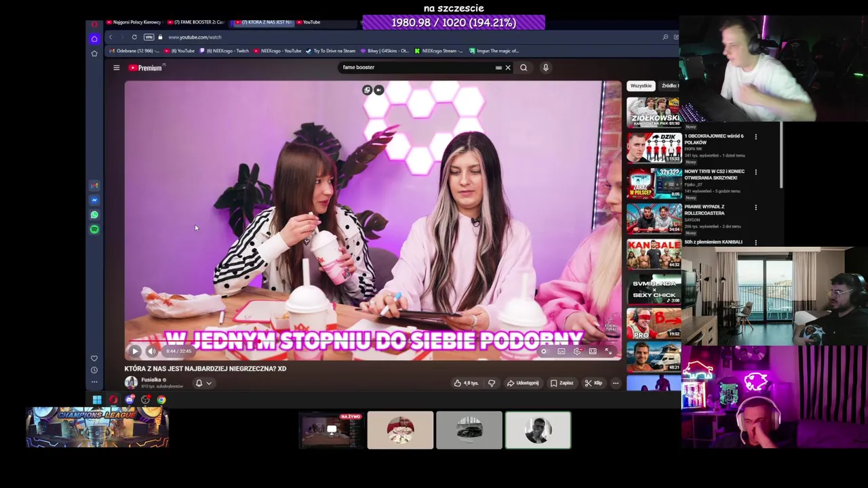Reload the page with the refresh icon
Image resolution: width=868 pixels, height=488 pixels.
tap(134, 37)
